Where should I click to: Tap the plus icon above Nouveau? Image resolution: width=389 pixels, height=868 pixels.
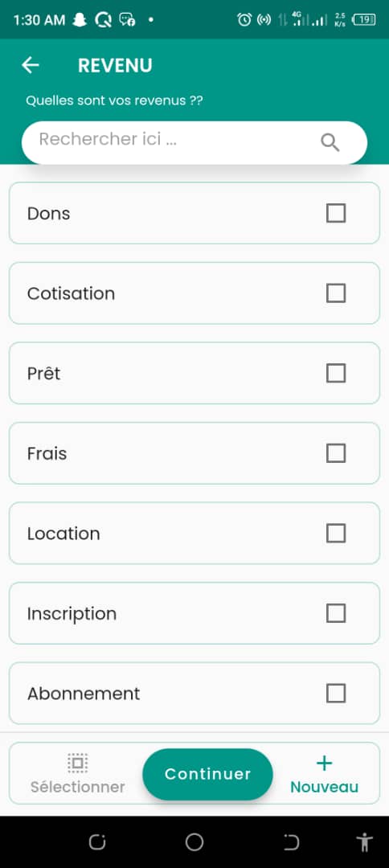pyautogui.click(x=324, y=764)
